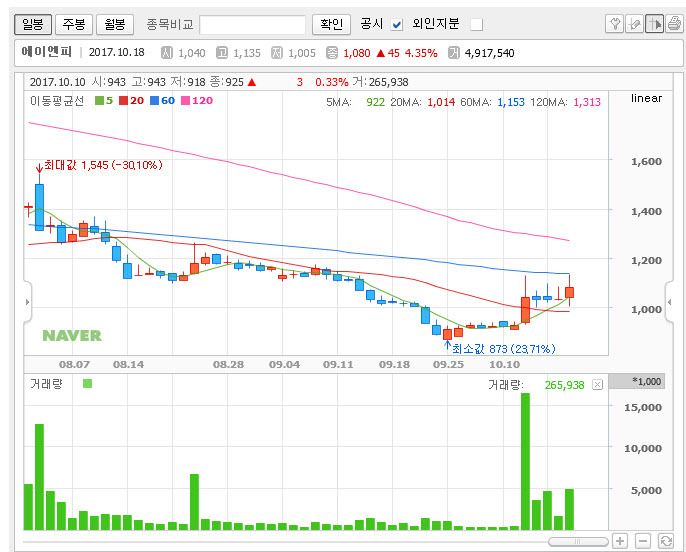Image resolution: width=686 pixels, height=552 pixels.
Task: Toggle the 5-day moving average legend
Action: point(104,101)
